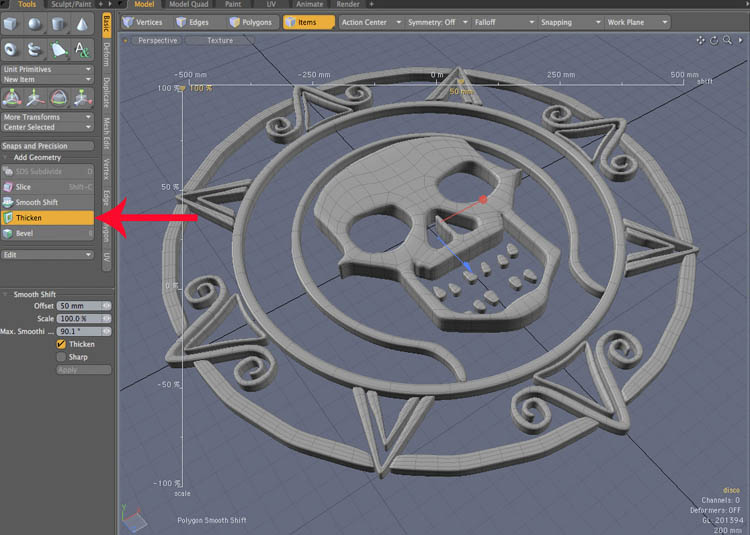Click the Vertices mode icon
750x535 pixels.
[128, 22]
